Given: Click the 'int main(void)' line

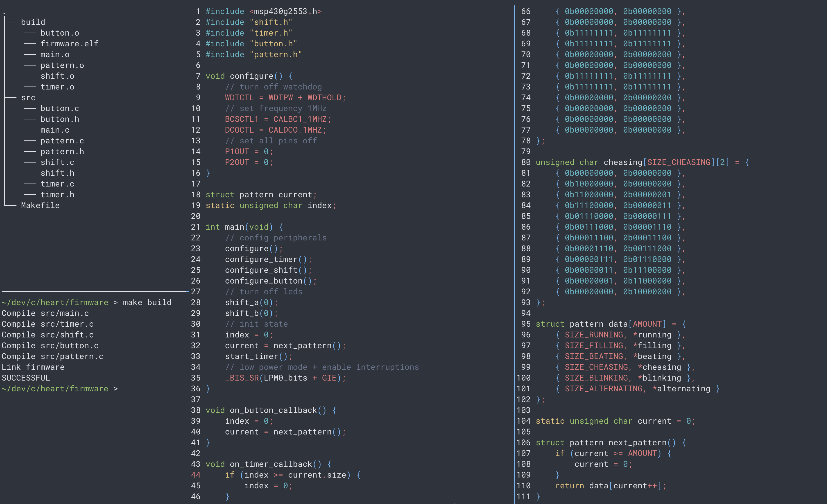Looking at the screenshot, I should 244,227.
